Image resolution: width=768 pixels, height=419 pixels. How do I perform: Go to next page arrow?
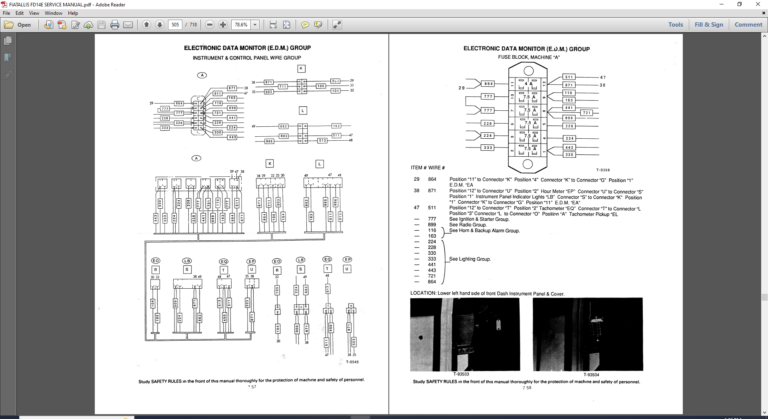tap(160, 24)
